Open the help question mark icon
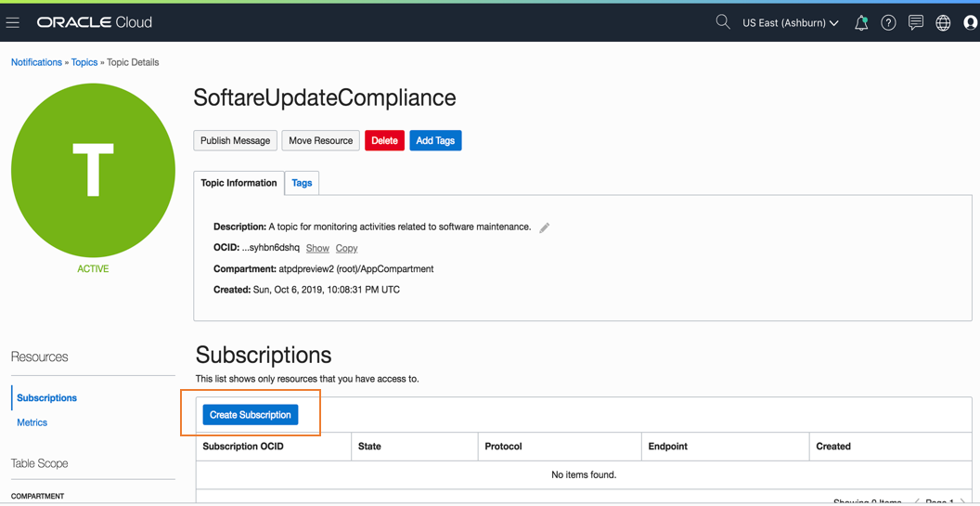This screenshot has width=980, height=506. [888, 23]
